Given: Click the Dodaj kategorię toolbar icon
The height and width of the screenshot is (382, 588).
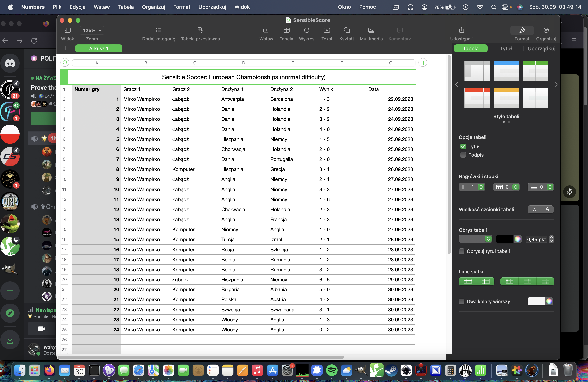Looking at the screenshot, I should pyautogui.click(x=158, y=30).
